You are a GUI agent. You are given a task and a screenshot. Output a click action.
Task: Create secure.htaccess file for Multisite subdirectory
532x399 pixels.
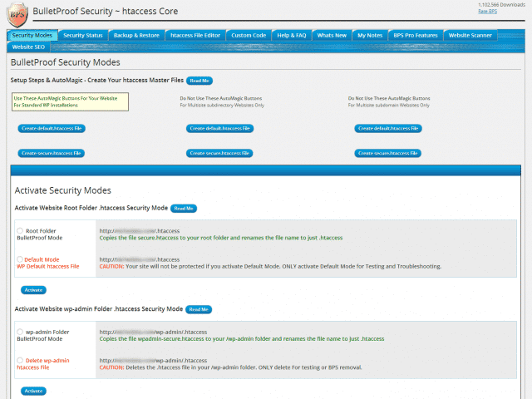click(219, 153)
